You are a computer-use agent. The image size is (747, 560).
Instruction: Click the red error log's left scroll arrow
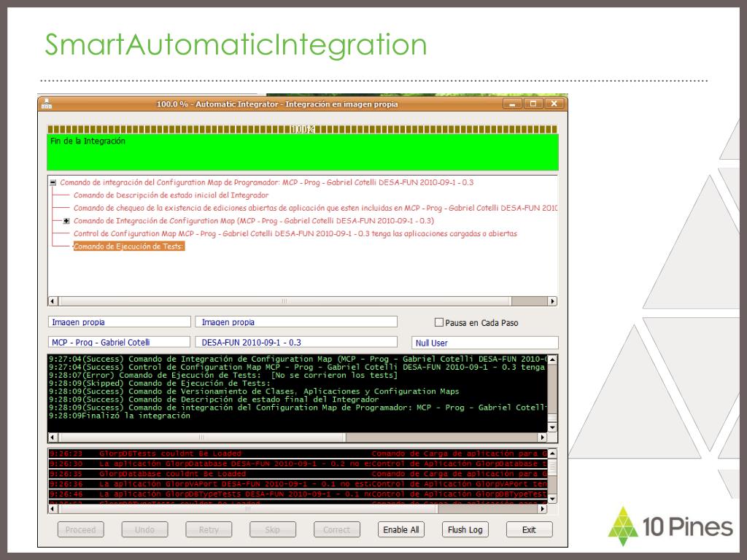[53, 508]
